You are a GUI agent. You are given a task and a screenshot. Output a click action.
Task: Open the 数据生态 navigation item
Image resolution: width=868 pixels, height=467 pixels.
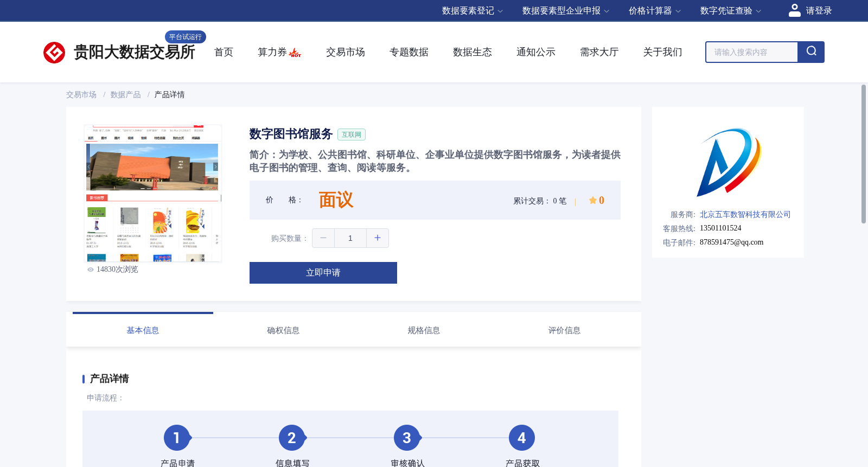472,52
